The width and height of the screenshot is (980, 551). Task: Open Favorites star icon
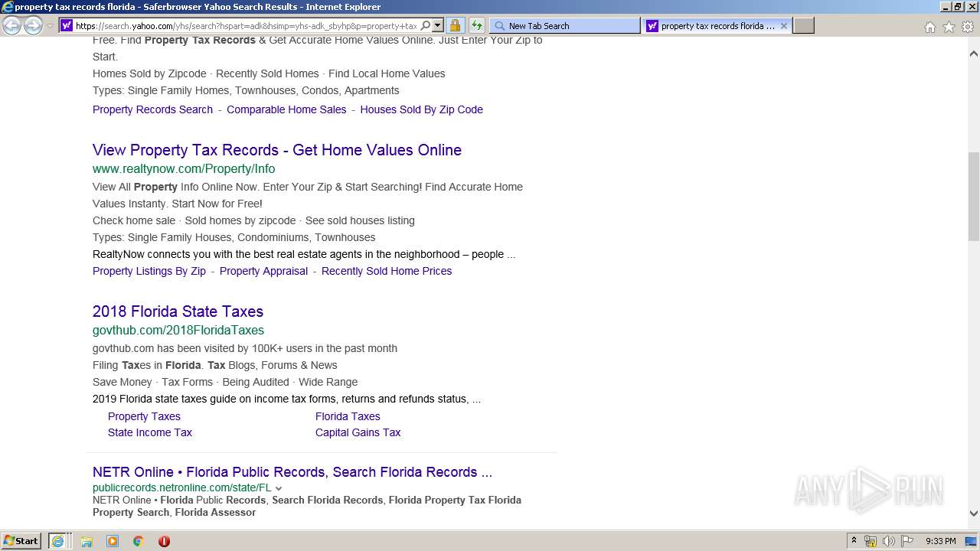click(949, 27)
